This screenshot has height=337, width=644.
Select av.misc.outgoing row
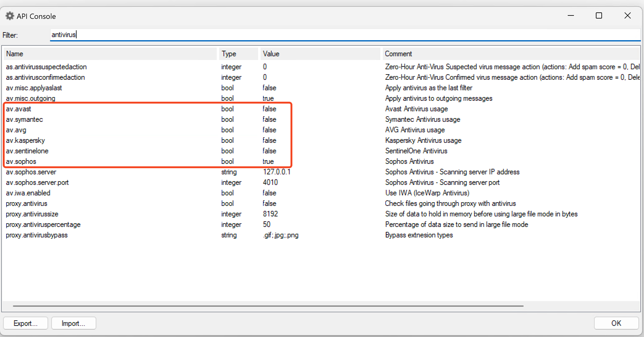[x=321, y=98]
